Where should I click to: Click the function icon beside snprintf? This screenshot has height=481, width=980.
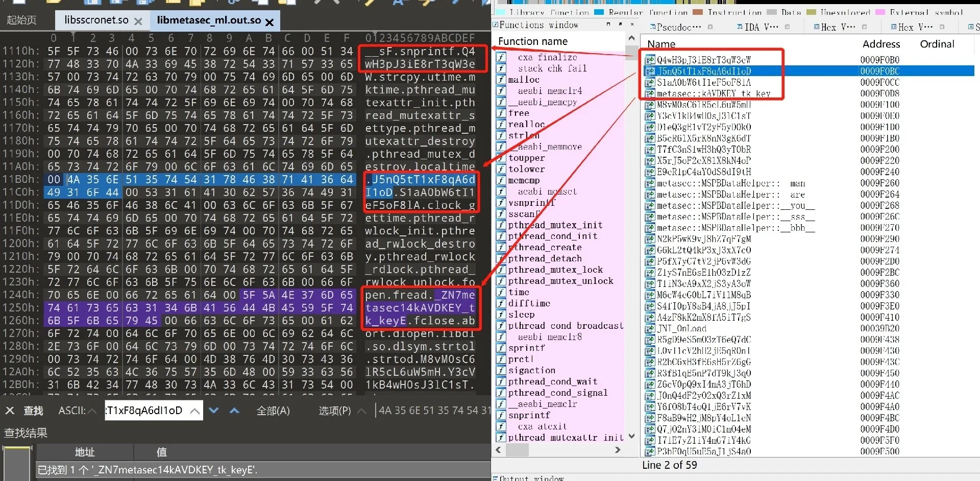tap(501, 415)
